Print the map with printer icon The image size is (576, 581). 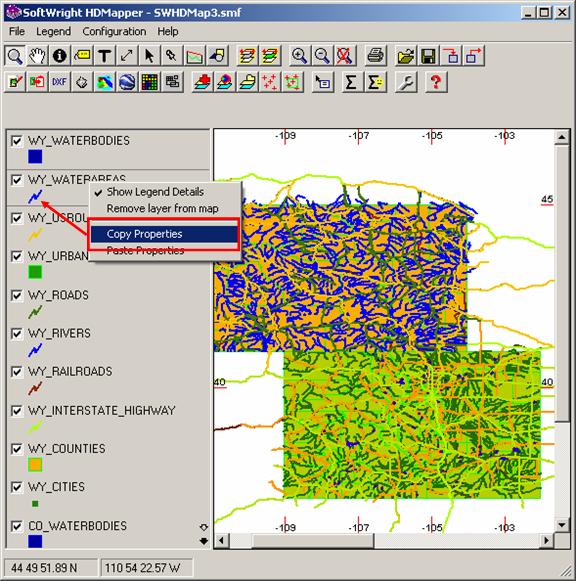pyautogui.click(x=375, y=56)
